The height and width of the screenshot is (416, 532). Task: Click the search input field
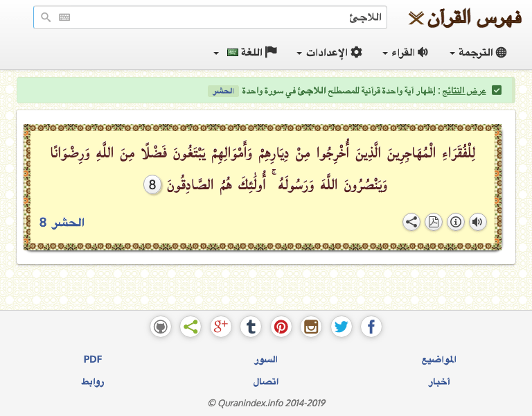(210, 17)
